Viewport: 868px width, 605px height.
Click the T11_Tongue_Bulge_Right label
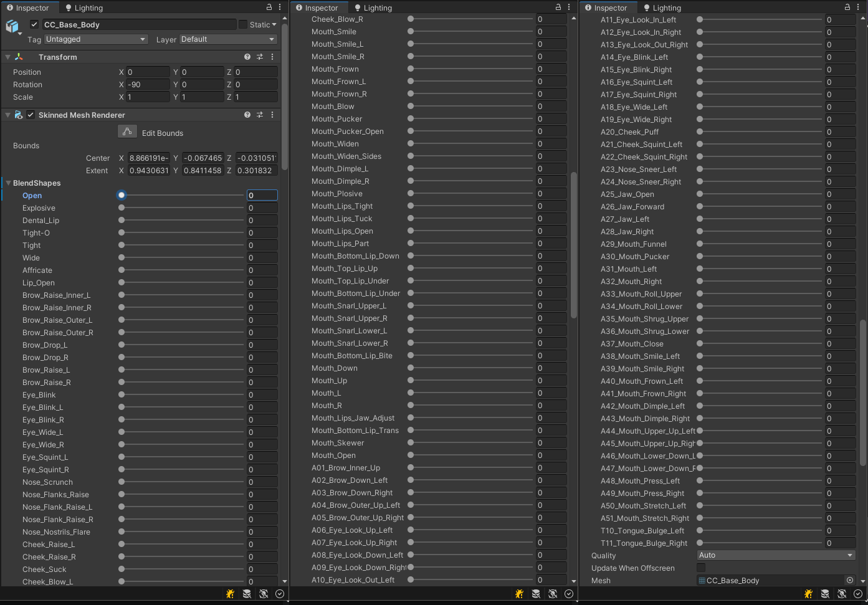click(x=644, y=543)
